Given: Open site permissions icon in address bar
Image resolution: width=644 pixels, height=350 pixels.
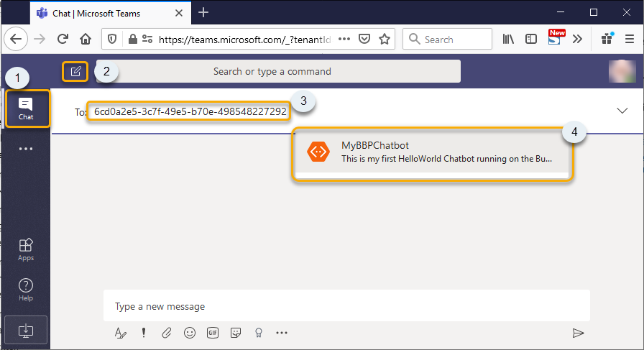Looking at the screenshot, I should 147,39.
